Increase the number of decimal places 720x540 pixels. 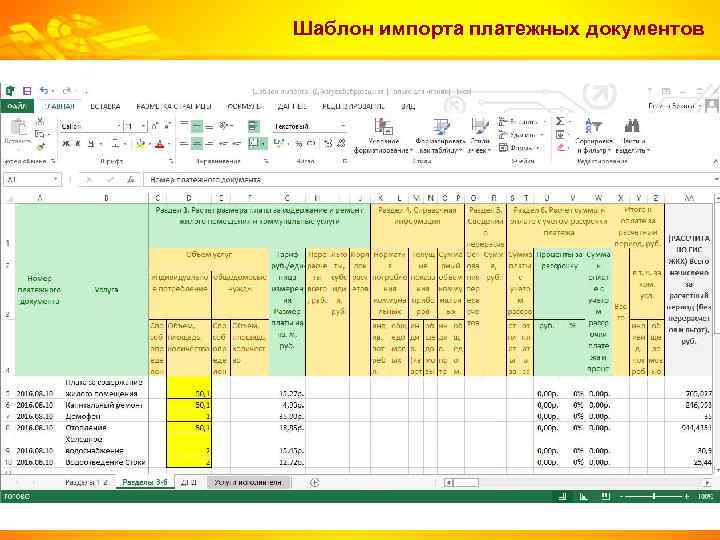(328, 144)
